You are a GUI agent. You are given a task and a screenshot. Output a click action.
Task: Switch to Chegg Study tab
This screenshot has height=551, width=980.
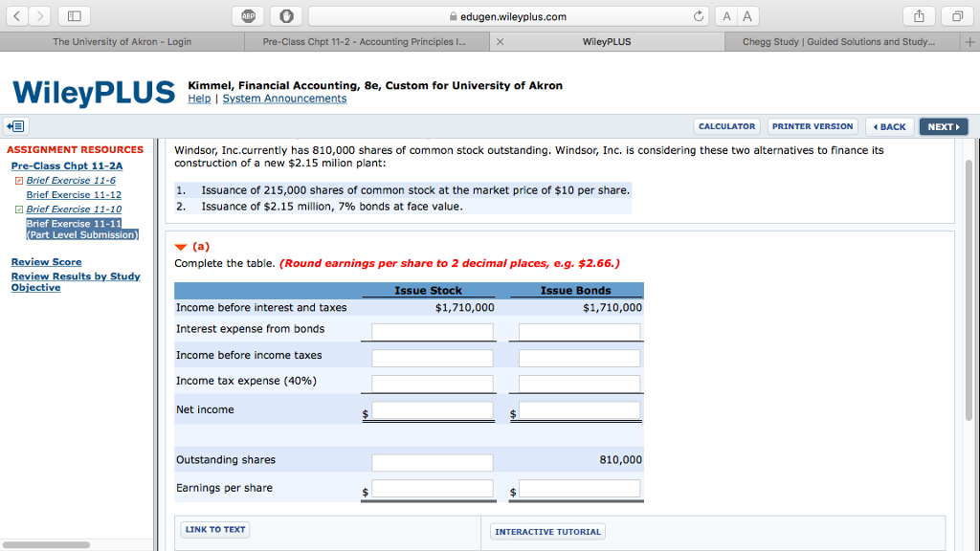point(838,42)
